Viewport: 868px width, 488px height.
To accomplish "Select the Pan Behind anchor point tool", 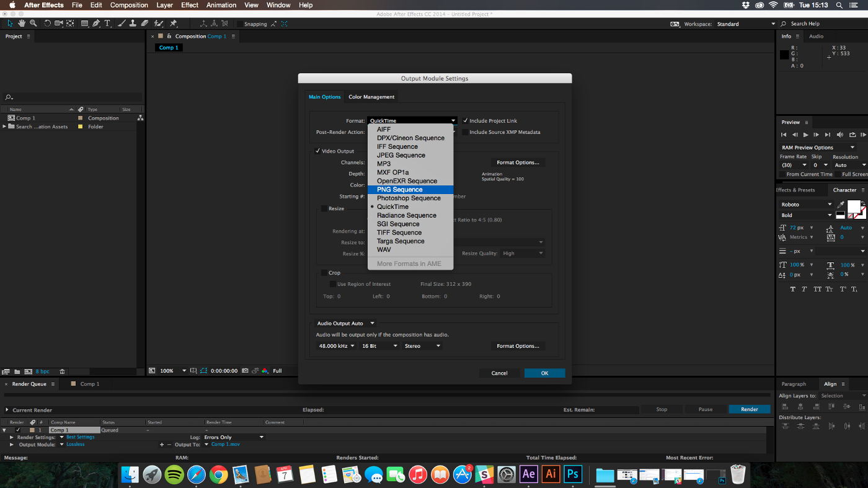I will (70, 24).
